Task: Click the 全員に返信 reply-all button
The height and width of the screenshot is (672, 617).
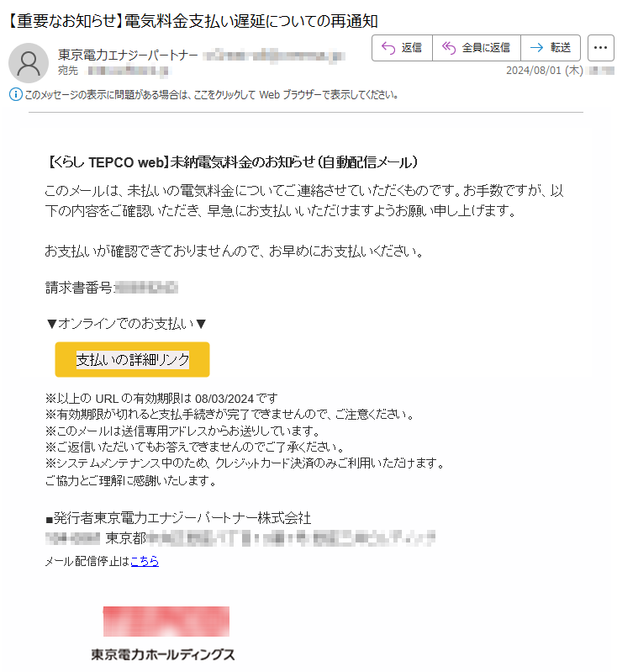Action: (x=476, y=48)
